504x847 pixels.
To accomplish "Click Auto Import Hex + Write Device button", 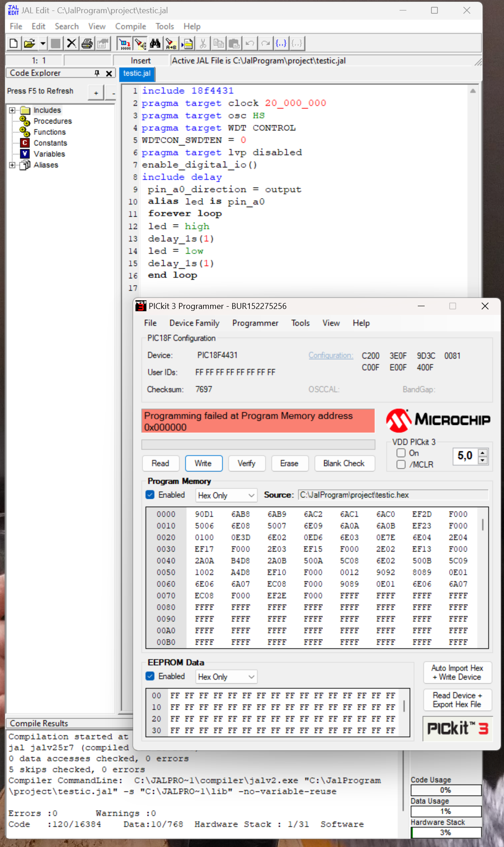I will (x=457, y=673).
